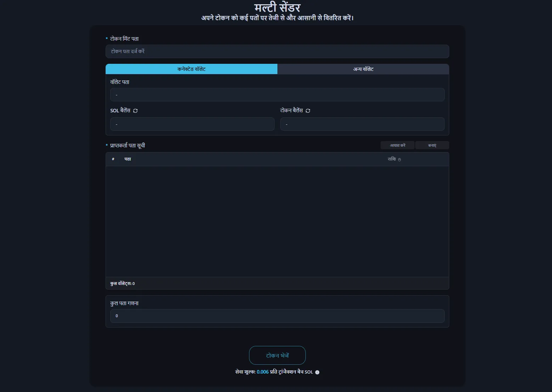
Task: Click the 0.006 service fee amount
Action: 263,372
